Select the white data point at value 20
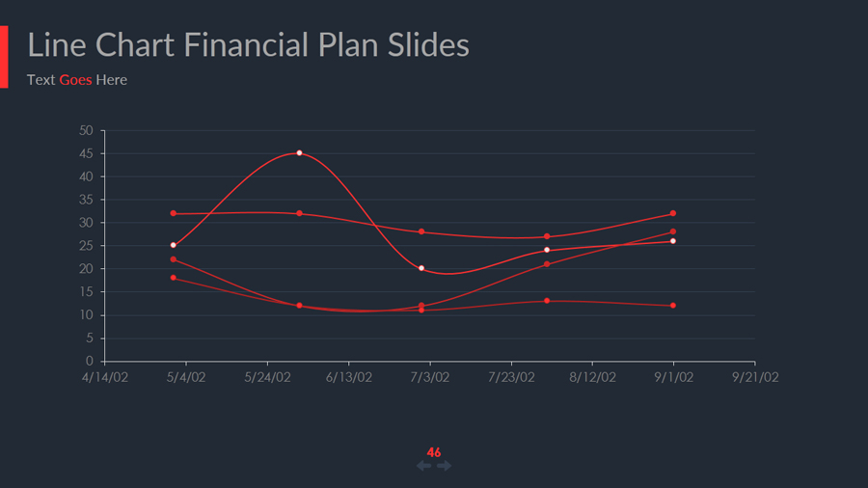 [x=421, y=268]
